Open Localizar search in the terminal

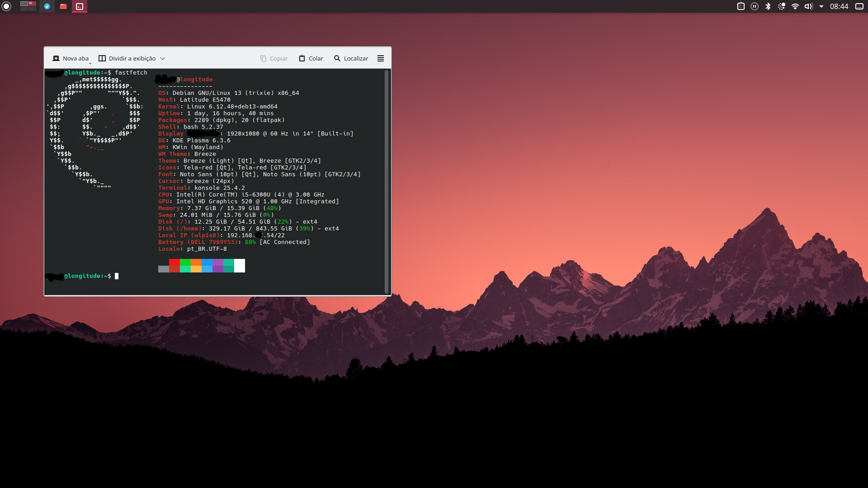click(351, 58)
